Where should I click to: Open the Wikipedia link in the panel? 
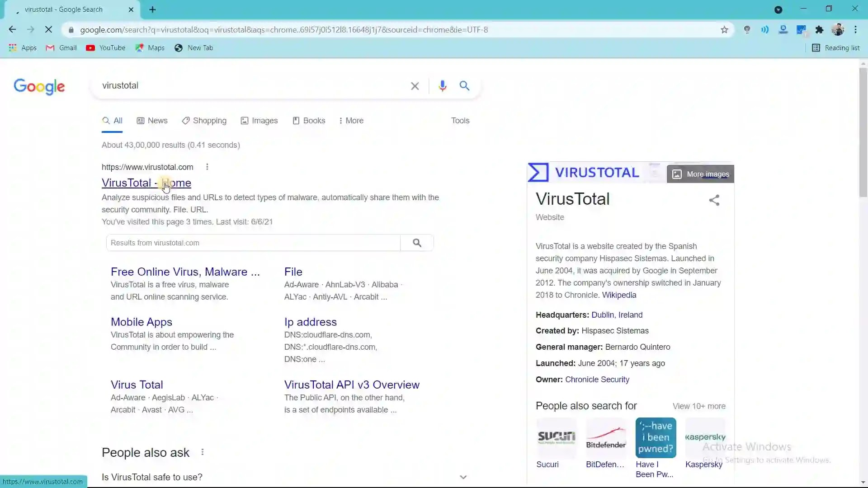click(619, 295)
